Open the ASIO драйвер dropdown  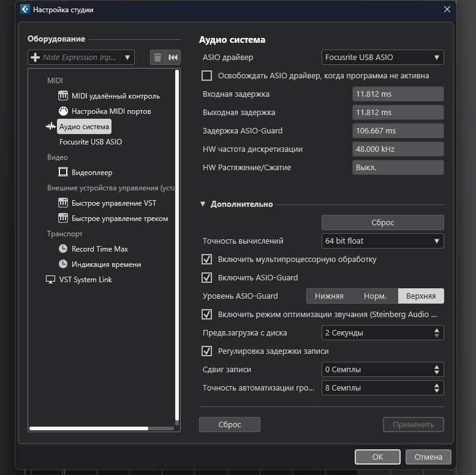[x=382, y=58]
